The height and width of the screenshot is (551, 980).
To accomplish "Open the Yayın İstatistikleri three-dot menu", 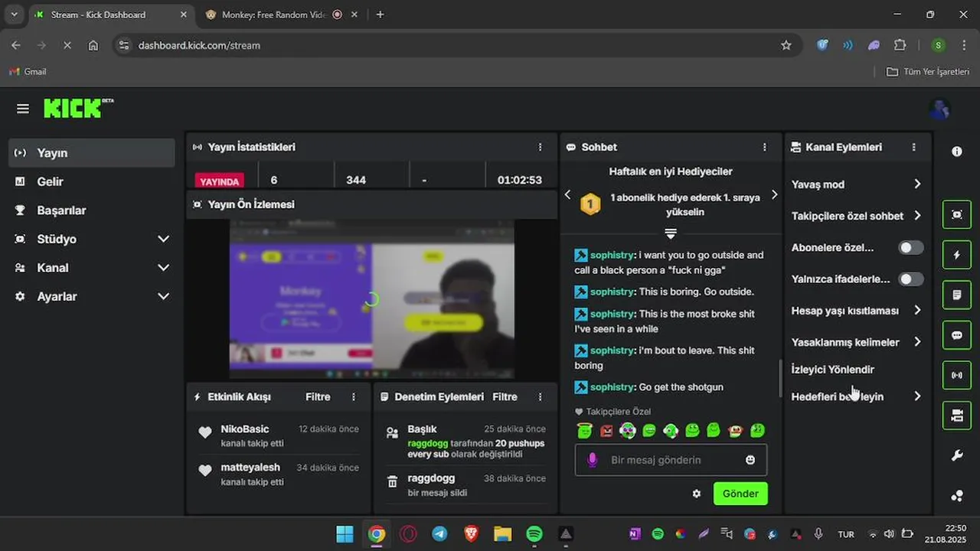I will (x=540, y=147).
